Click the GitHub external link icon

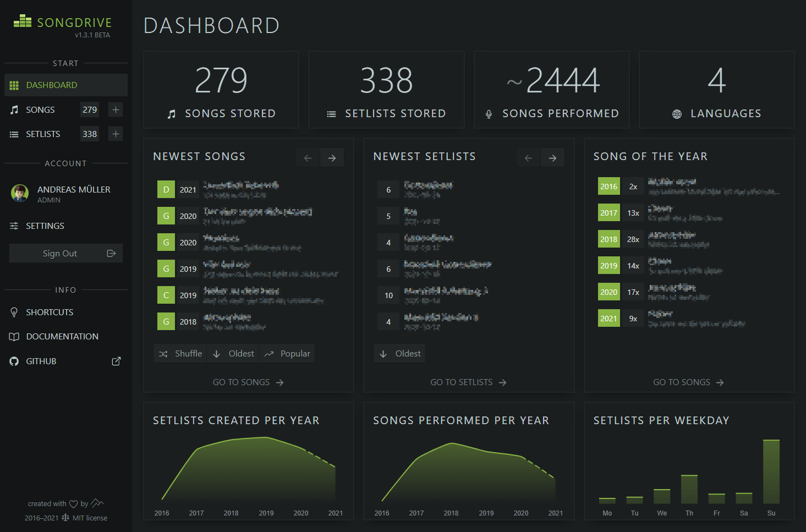pyautogui.click(x=116, y=361)
